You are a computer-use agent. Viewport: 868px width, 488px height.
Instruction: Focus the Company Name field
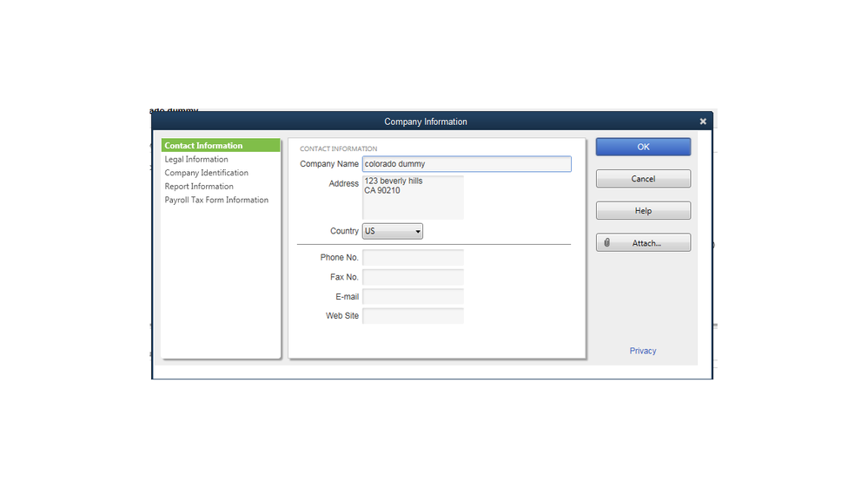[x=466, y=164]
